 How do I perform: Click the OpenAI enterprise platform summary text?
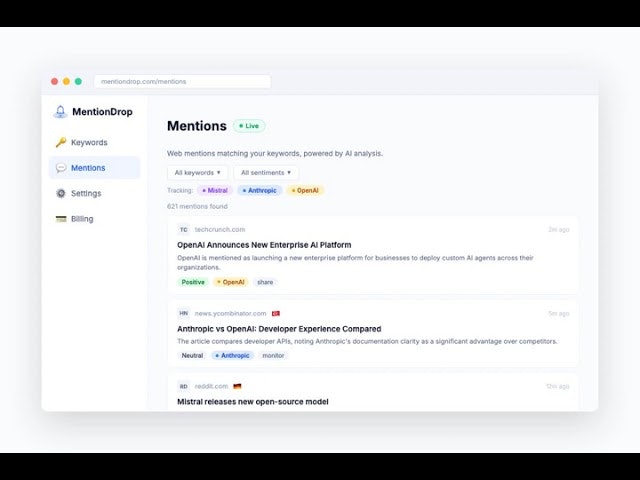coord(355,262)
